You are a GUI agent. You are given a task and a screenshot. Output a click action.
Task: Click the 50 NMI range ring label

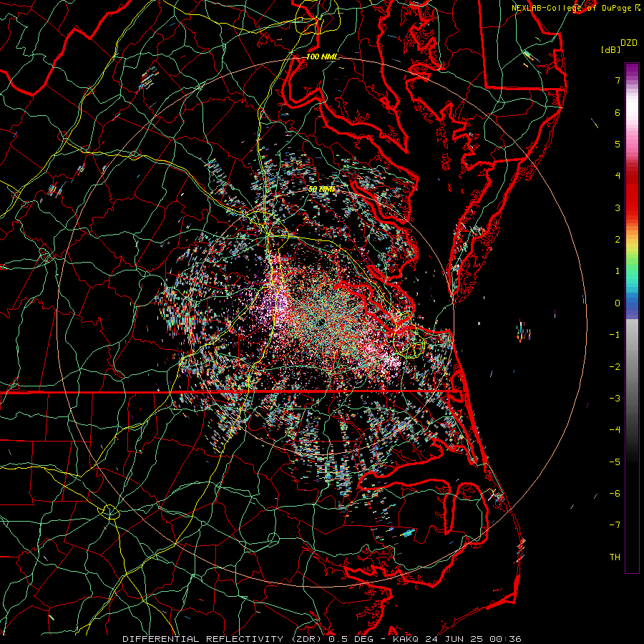[x=321, y=189]
